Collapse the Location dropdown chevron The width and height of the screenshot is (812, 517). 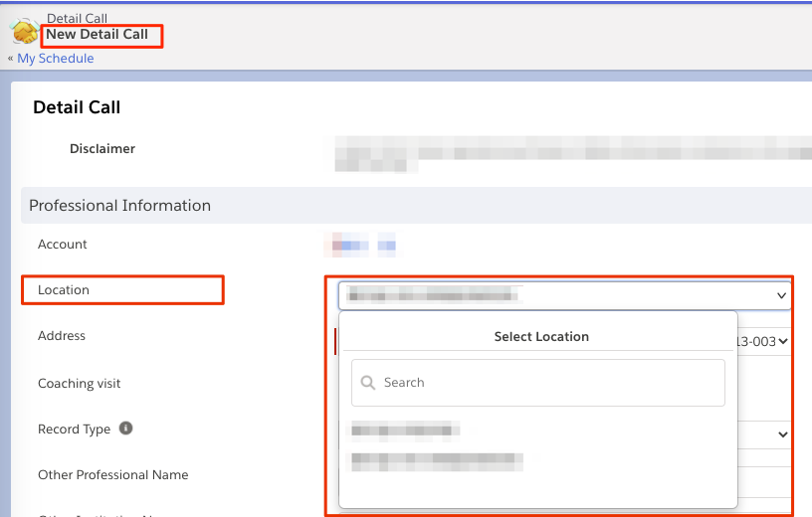780,296
